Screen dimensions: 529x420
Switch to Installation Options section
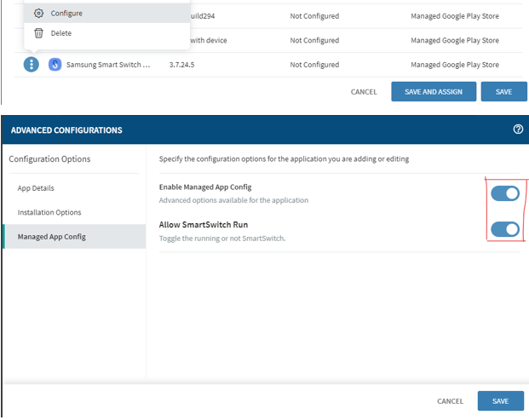49,212
